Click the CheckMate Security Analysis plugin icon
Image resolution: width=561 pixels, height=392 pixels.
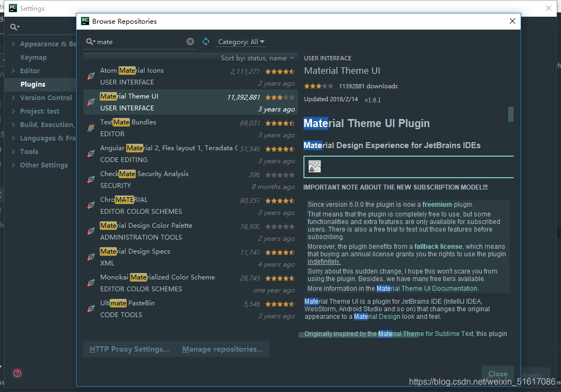91,179
